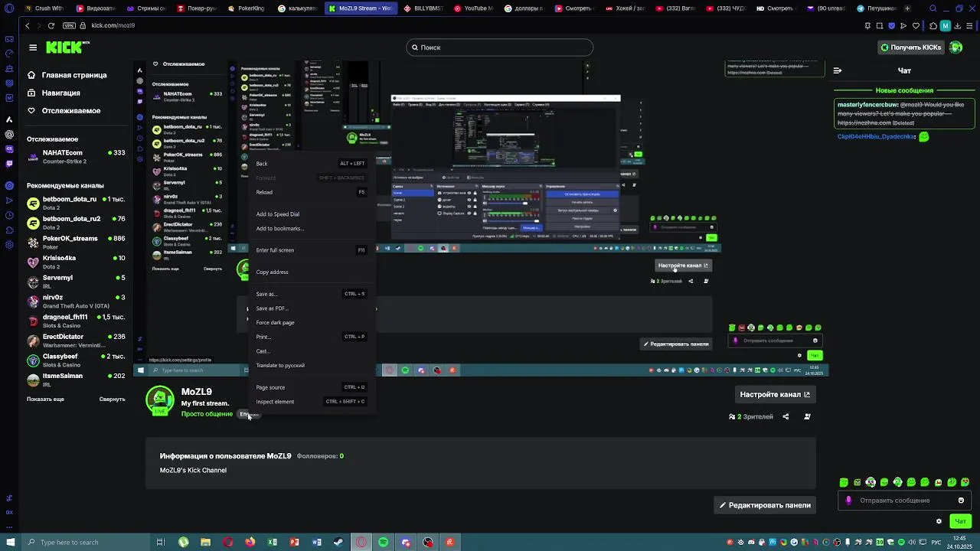This screenshot has width=980, height=551.
Task: Open NAHATEcom followed channel
Action: coord(76,157)
